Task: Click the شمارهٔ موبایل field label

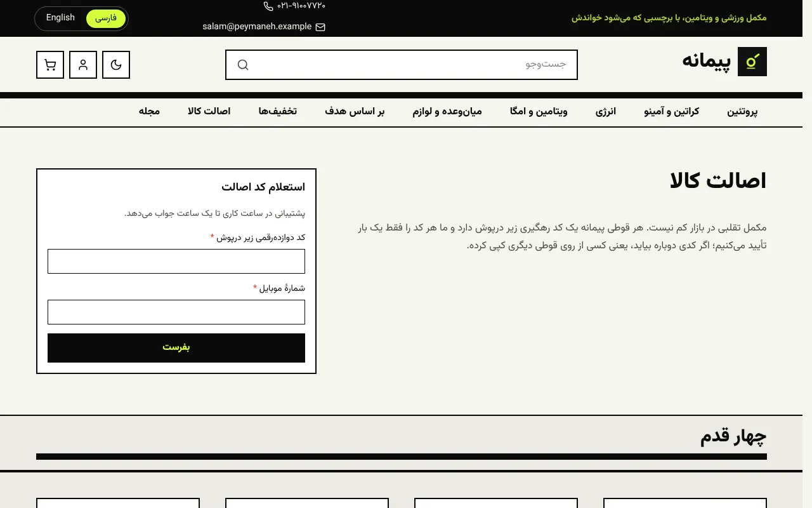Action: coord(282,288)
